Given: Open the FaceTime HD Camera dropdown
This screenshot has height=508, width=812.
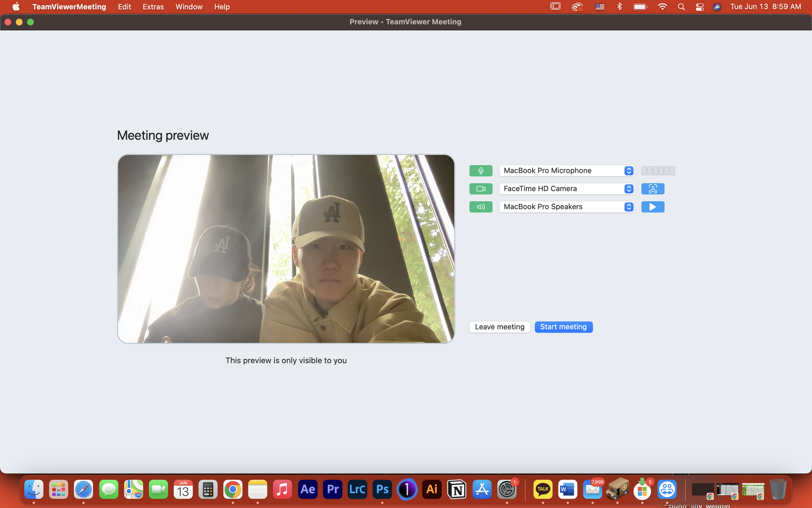Looking at the screenshot, I should (567, 189).
